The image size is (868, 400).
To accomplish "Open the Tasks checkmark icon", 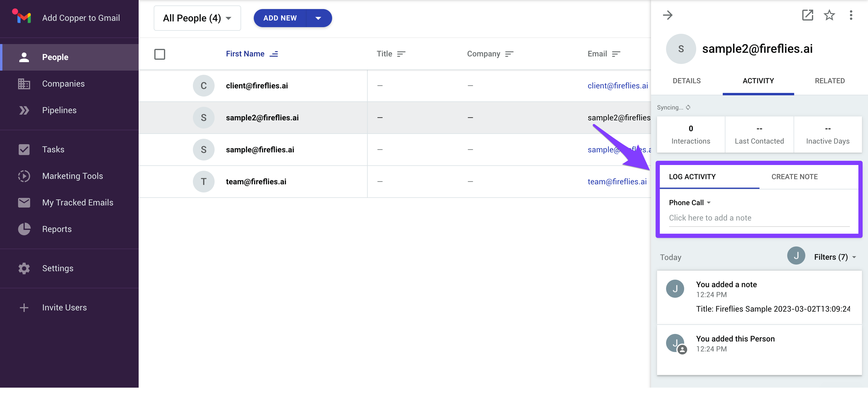I will coord(24,149).
